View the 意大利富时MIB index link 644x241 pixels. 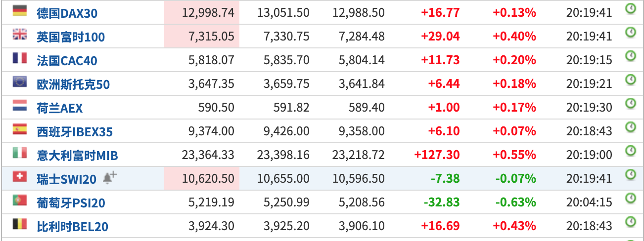77,156
